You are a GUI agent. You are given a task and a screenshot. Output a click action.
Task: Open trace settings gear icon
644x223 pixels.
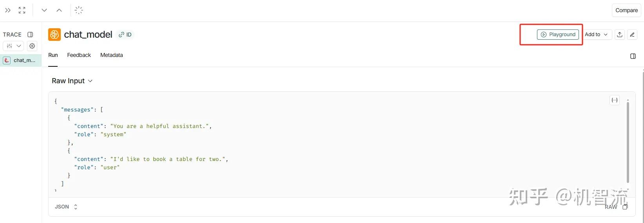(32, 46)
